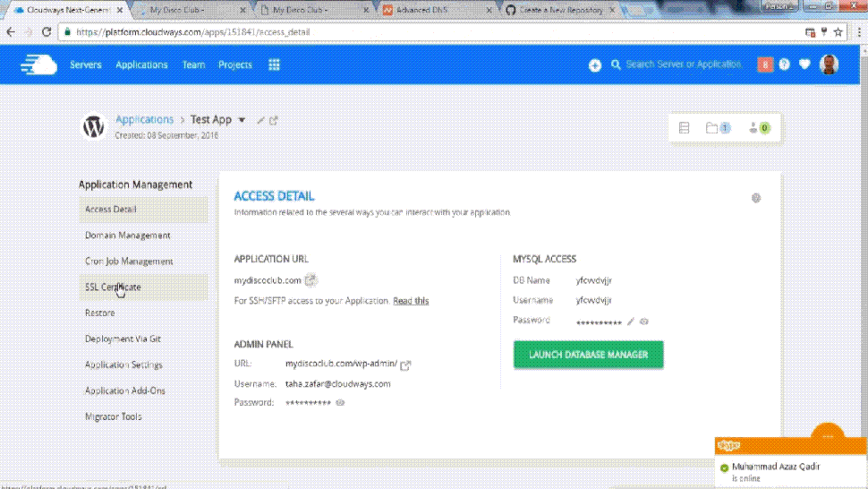Click the heart icon in header

tap(804, 64)
